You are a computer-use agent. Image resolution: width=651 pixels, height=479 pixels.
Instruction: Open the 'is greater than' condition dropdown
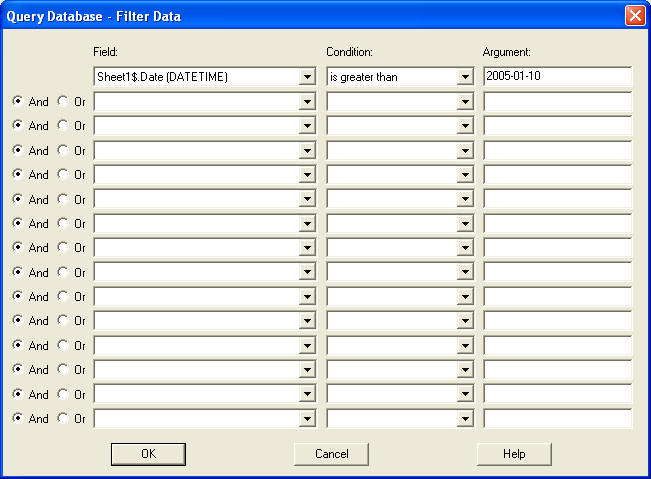(465, 77)
